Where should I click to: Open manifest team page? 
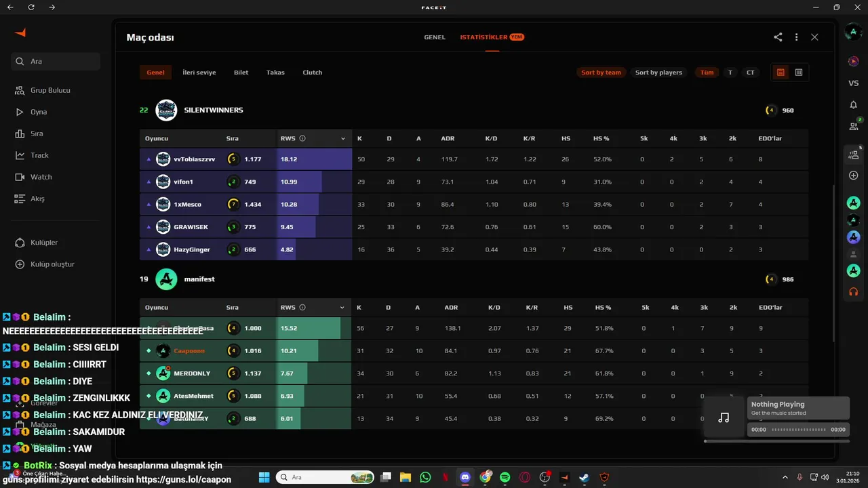(199, 279)
